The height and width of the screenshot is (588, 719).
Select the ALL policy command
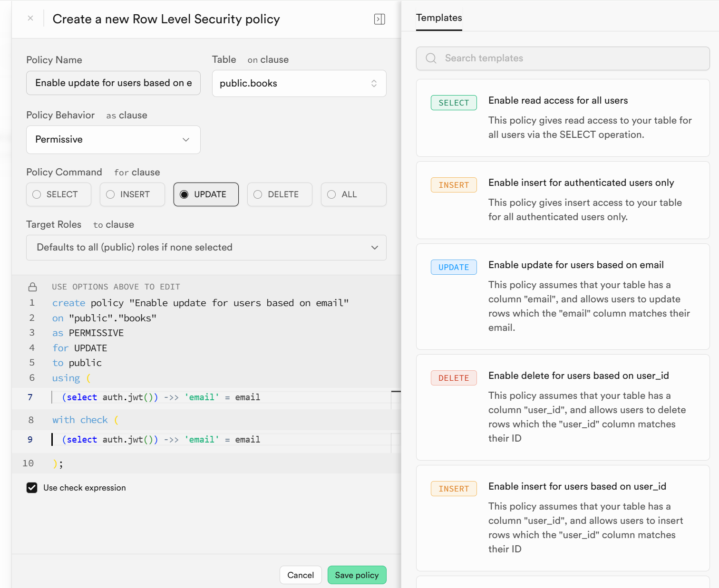click(353, 194)
